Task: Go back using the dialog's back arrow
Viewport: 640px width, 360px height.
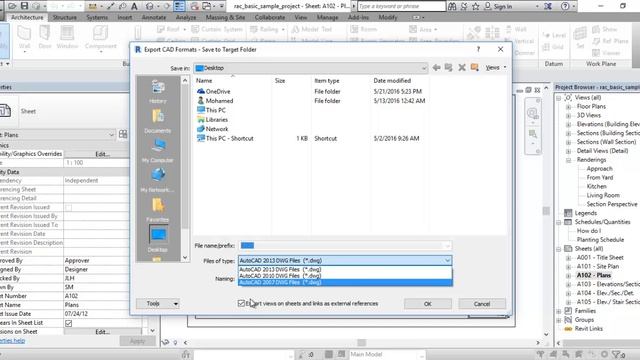Action: tap(436, 68)
